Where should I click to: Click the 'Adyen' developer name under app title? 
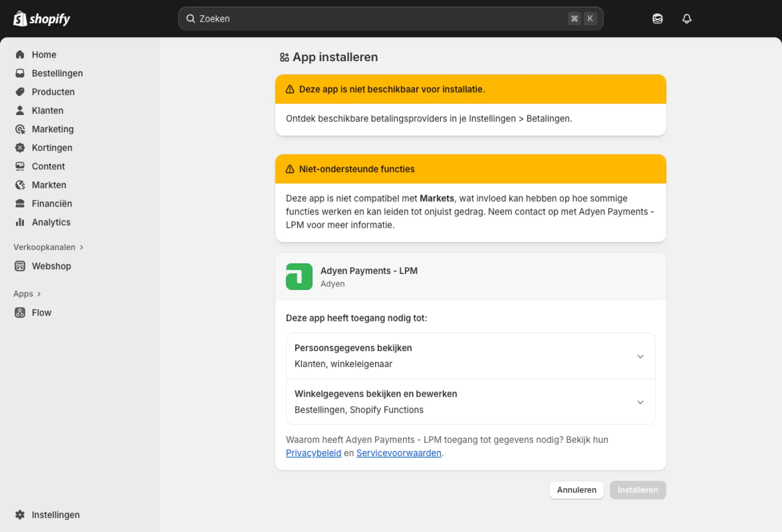332,284
